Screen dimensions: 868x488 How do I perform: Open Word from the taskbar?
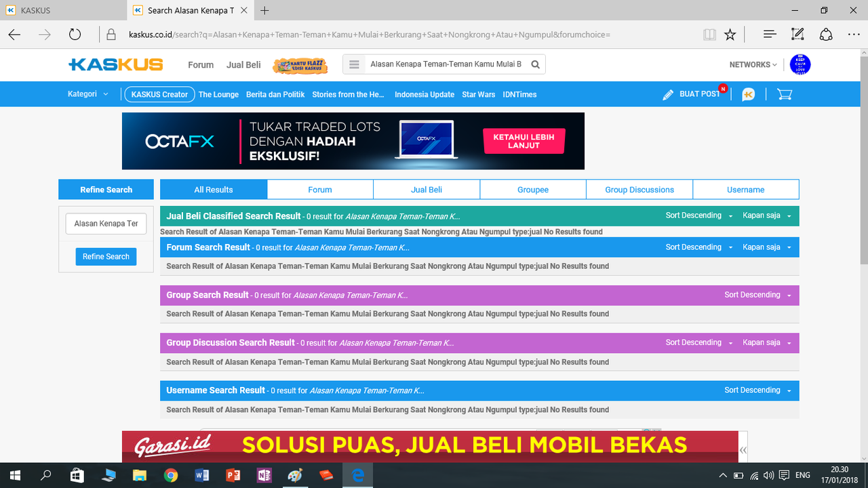coord(201,475)
